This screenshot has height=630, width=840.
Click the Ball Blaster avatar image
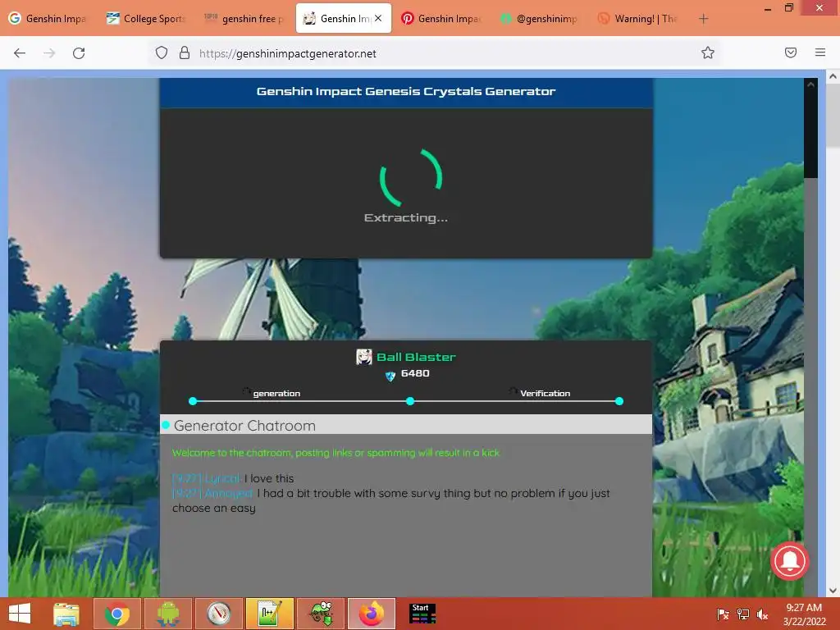(363, 357)
